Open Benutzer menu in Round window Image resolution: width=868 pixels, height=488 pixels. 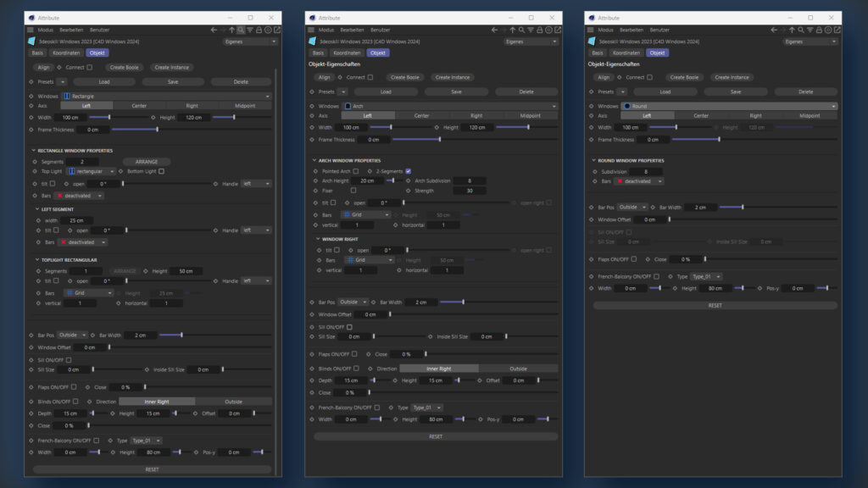click(x=659, y=30)
